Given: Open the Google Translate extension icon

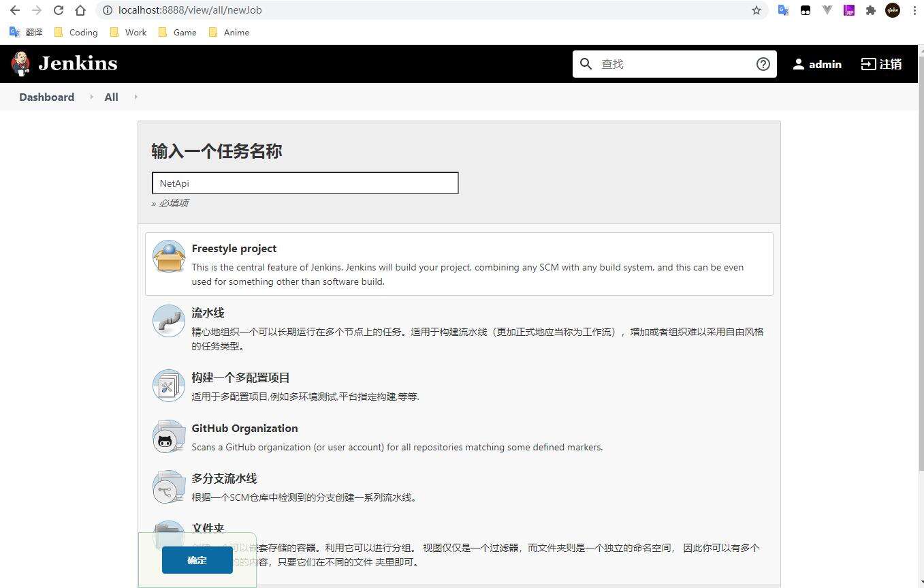Looking at the screenshot, I should (x=784, y=10).
